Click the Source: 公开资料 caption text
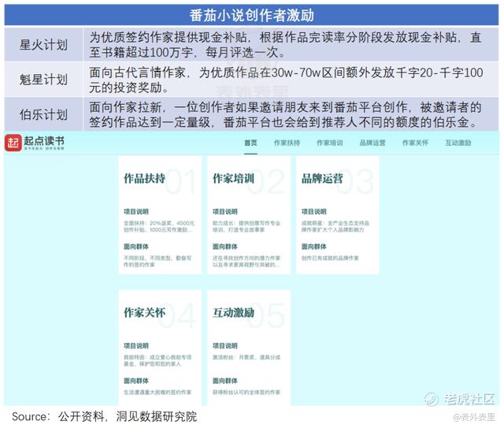Viewport: 504px width, 428px height. point(105,416)
